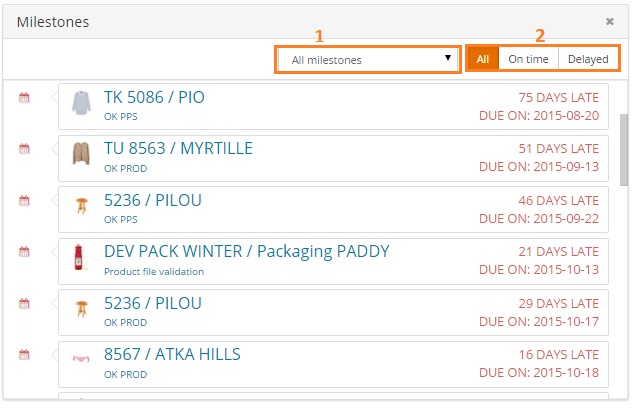Click the pink ATKA HILLS product thumbnail
The width and height of the screenshot is (637, 410).
pyautogui.click(x=81, y=361)
